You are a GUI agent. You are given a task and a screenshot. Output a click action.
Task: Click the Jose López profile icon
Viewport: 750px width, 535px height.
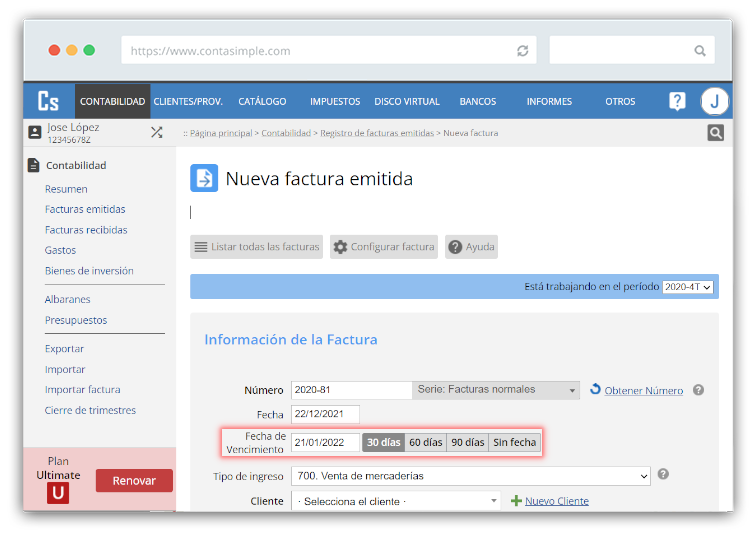pos(35,132)
